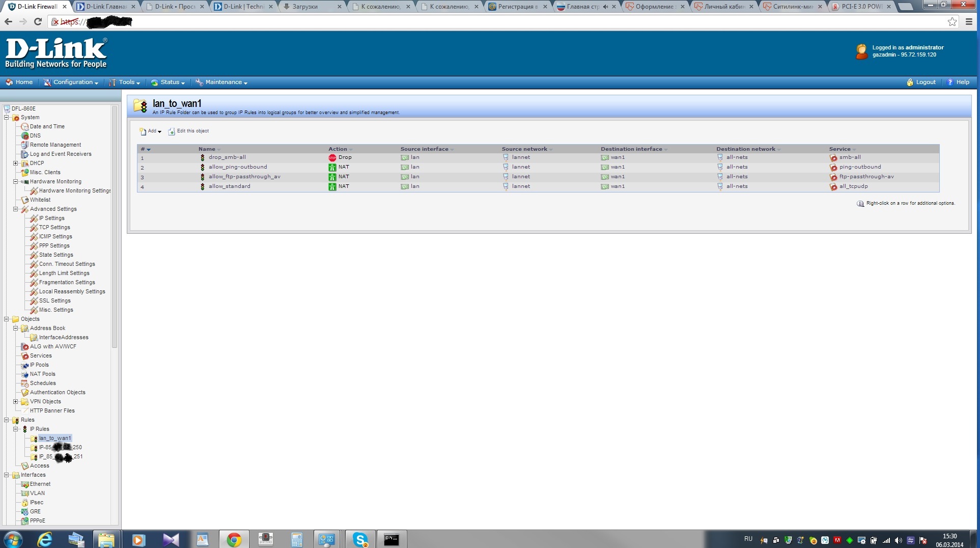Open the Status menu
This screenshot has height=548, width=980.
[168, 82]
